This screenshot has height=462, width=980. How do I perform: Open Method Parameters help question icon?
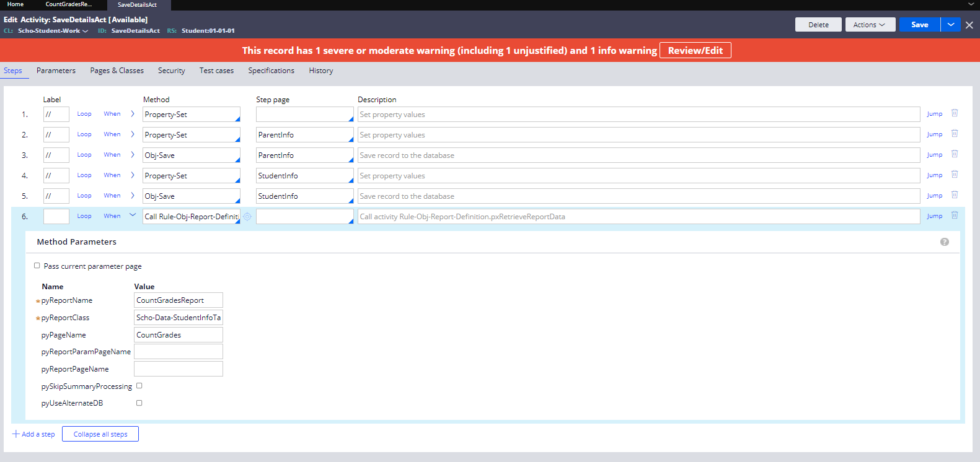click(x=944, y=242)
